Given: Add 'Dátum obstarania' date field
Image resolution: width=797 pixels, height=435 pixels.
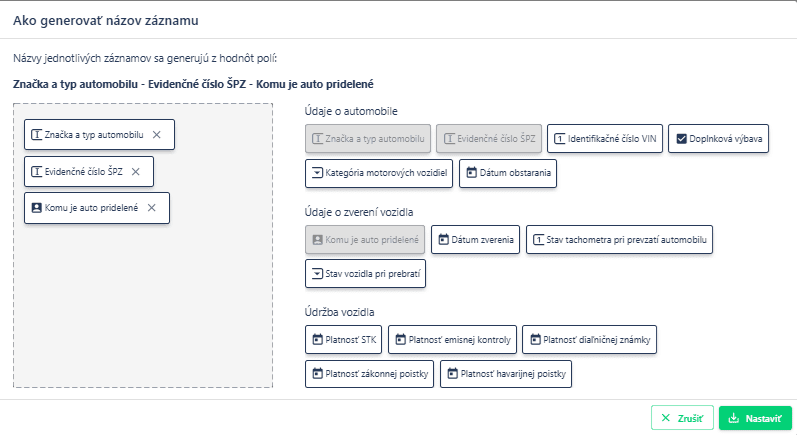Looking at the screenshot, I should (x=507, y=174).
